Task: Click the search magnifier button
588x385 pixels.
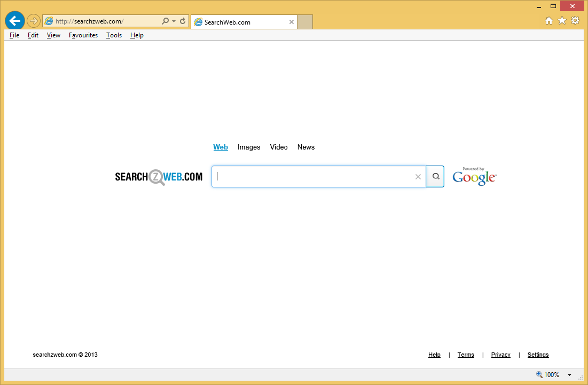Action: click(435, 177)
